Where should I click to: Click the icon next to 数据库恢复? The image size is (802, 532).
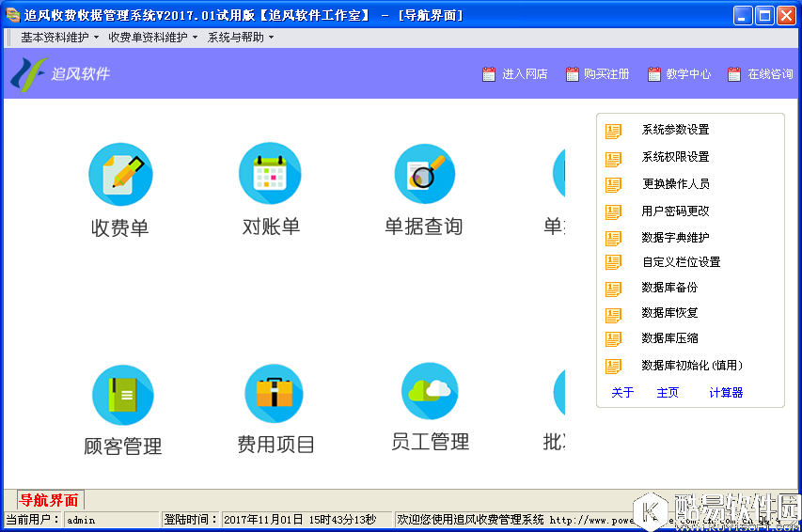pyautogui.click(x=613, y=315)
